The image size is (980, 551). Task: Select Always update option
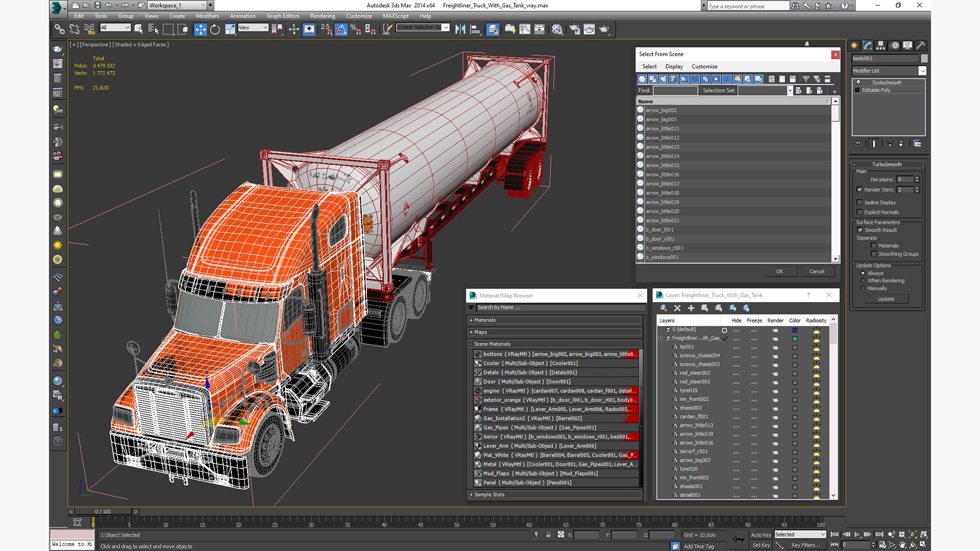click(863, 273)
